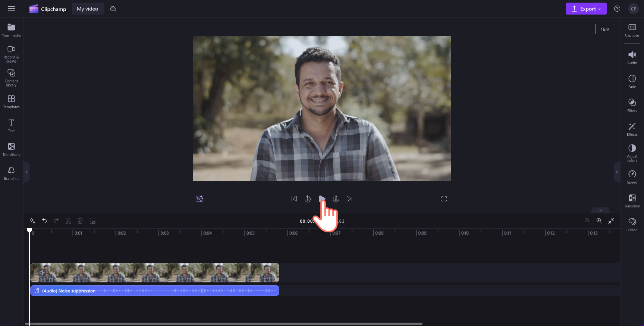Edit the My video title field

point(88,9)
